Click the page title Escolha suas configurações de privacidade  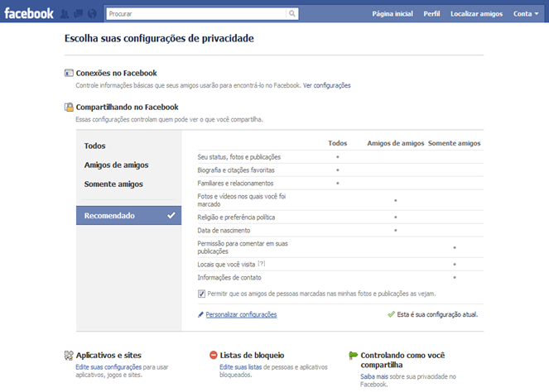159,39
